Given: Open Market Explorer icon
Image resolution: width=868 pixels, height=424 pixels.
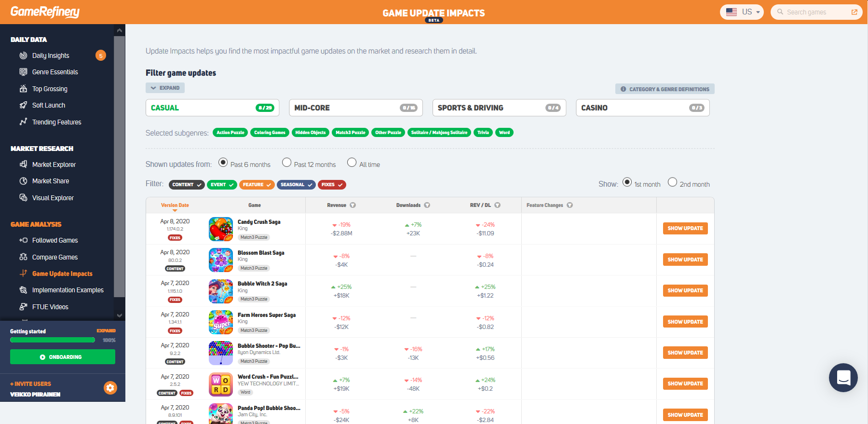Looking at the screenshot, I should 23,164.
